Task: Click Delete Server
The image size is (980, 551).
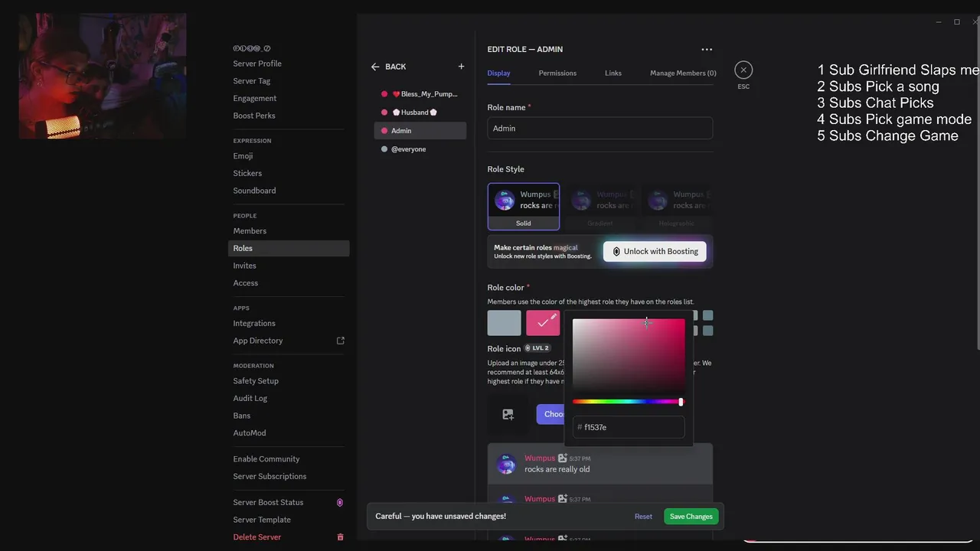Action: 257,537
